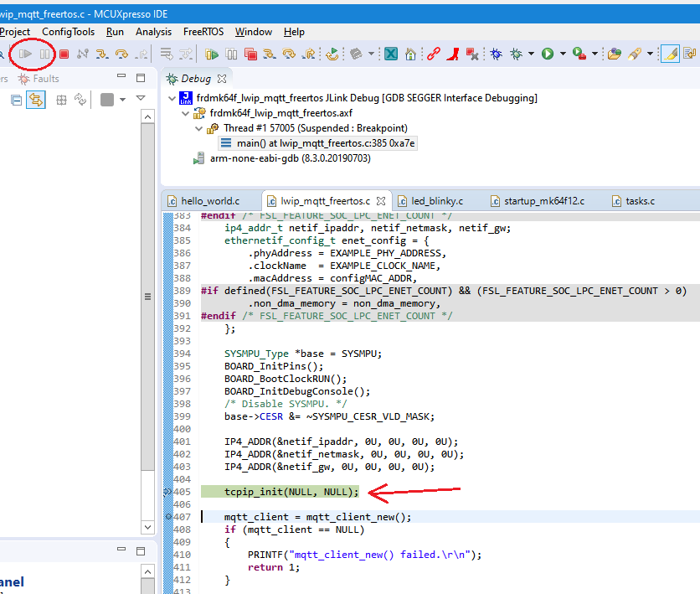Image resolution: width=700 pixels, height=594 pixels.
Task: Close the Debug view tab
Action: (x=222, y=79)
